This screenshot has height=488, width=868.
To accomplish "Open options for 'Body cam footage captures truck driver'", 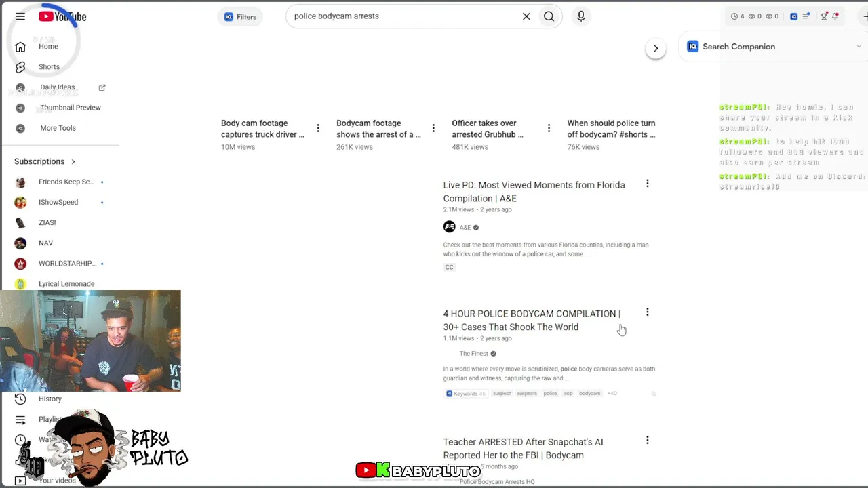I will pyautogui.click(x=318, y=128).
